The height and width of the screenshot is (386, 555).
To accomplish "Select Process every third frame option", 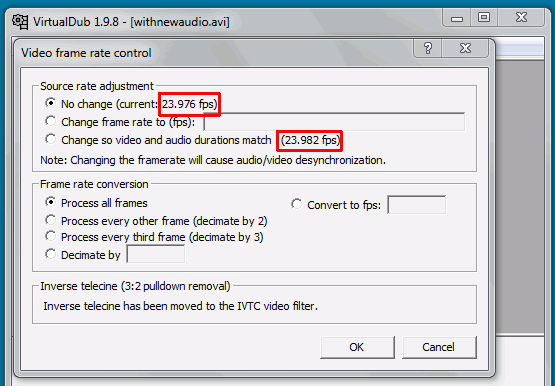I will pyautogui.click(x=51, y=236).
